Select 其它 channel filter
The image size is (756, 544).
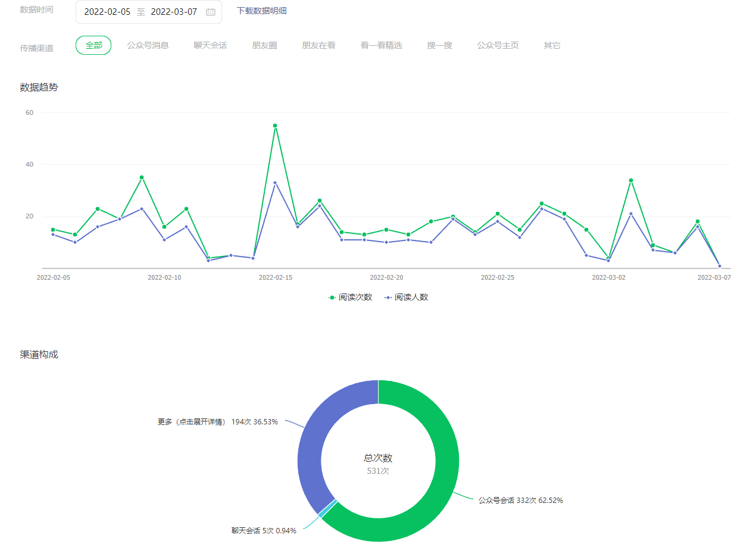tap(552, 45)
